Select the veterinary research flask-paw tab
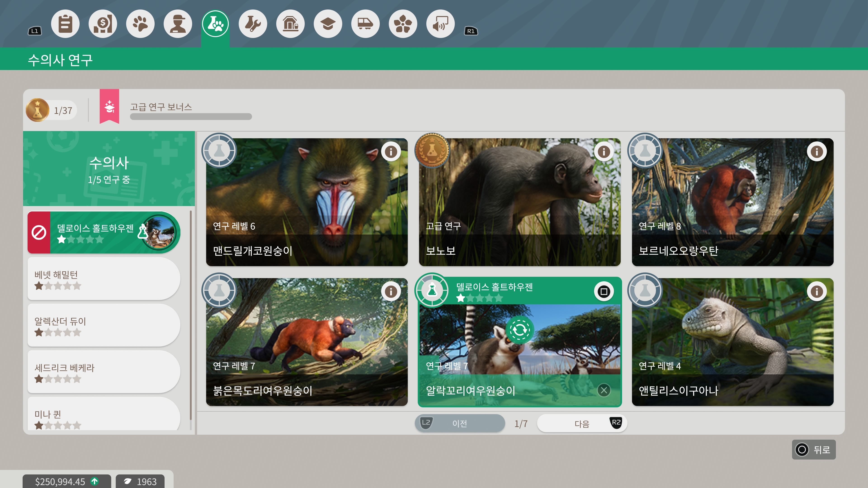868x488 pixels. click(215, 24)
